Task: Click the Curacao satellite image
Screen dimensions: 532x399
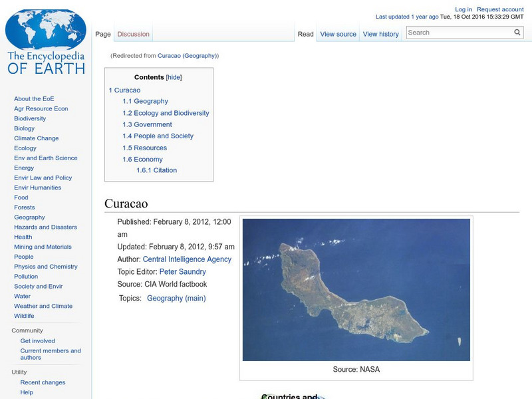Action: 356,290
